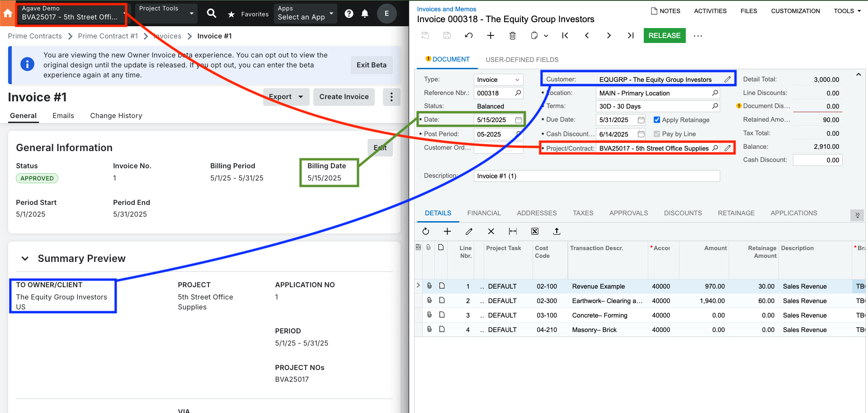The width and height of the screenshot is (868, 413).
Task: Open the Project Tools dropdown
Action: click(x=166, y=13)
